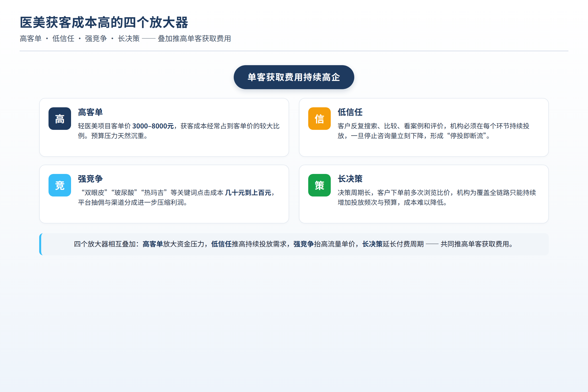This screenshot has height=392, width=588.
Task: Click the line 增加投放频次与预算，成本难以降低
Action: (x=392, y=203)
